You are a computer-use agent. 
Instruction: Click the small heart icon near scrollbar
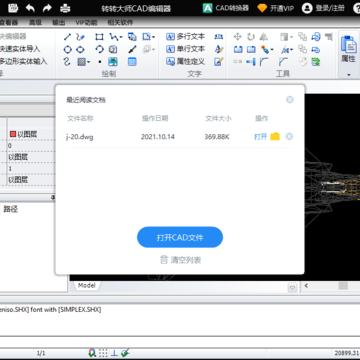pyautogui.click(x=292, y=288)
